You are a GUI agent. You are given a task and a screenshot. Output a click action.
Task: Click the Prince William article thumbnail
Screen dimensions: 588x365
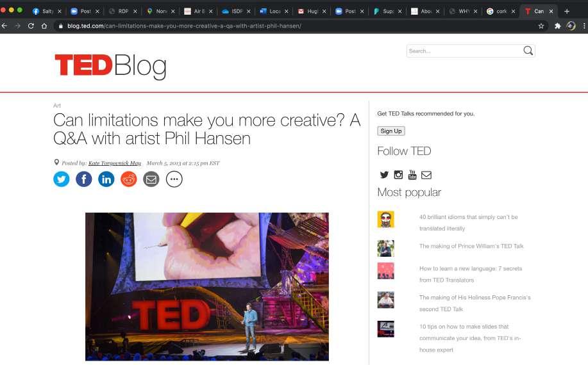click(385, 248)
